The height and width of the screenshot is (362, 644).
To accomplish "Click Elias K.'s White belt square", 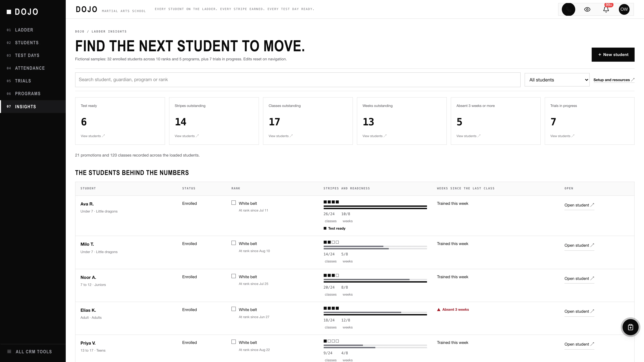I will coord(233,309).
